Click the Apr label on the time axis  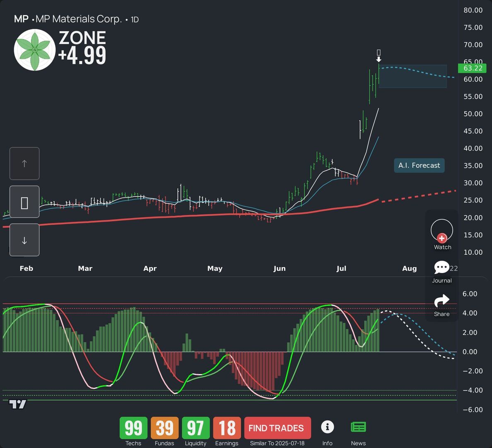[150, 268]
